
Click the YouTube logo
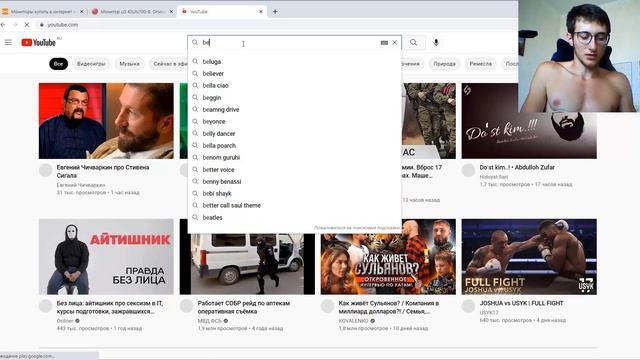pyautogui.click(x=39, y=42)
